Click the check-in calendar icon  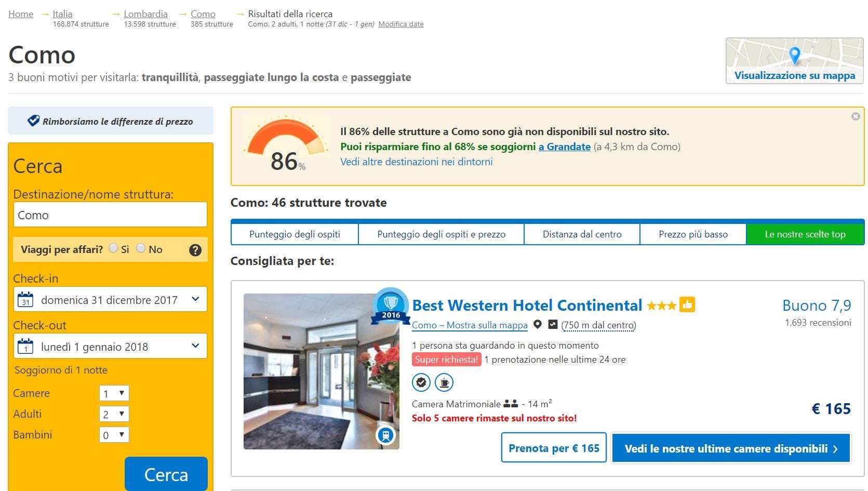[x=25, y=300]
